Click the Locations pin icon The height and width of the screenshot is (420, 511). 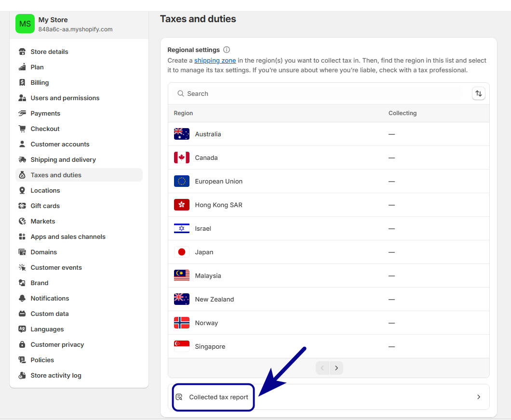[22, 190]
